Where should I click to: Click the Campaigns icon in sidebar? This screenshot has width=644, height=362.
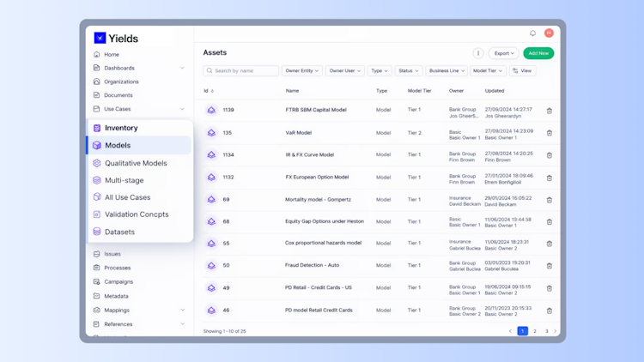(x=96, y=281)
